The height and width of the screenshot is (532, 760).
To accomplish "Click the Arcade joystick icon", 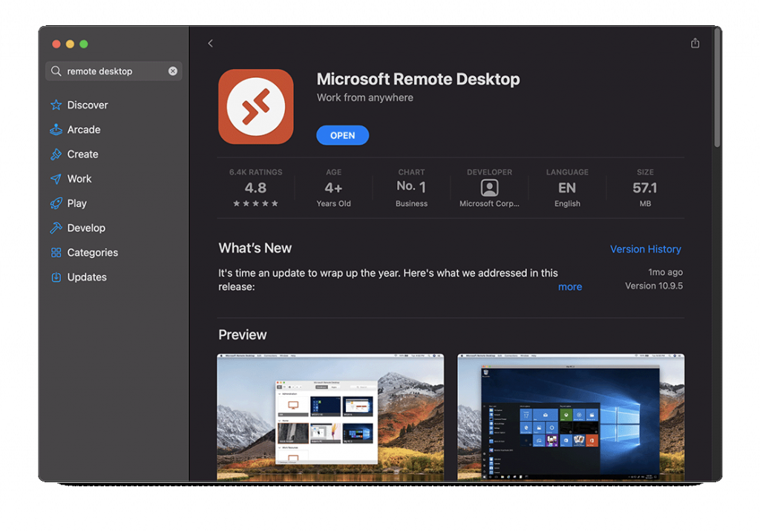I will tap(56, 130).
